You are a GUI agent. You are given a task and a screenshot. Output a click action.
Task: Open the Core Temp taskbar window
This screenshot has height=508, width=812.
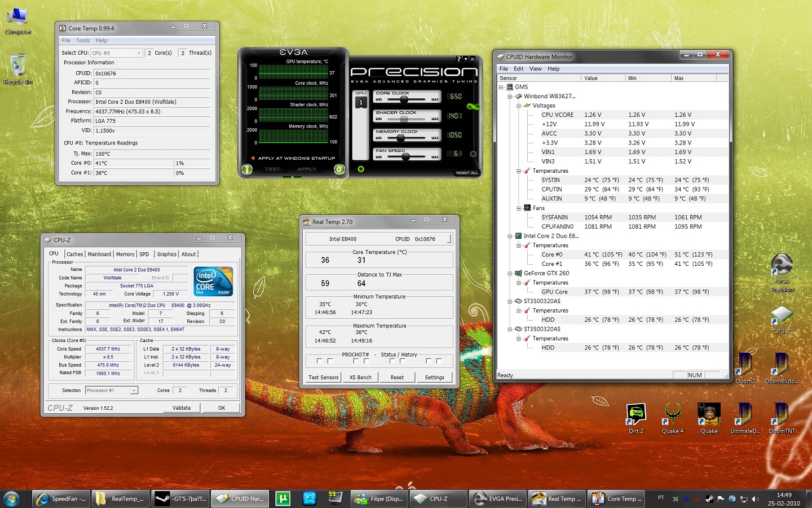point(616,498)
